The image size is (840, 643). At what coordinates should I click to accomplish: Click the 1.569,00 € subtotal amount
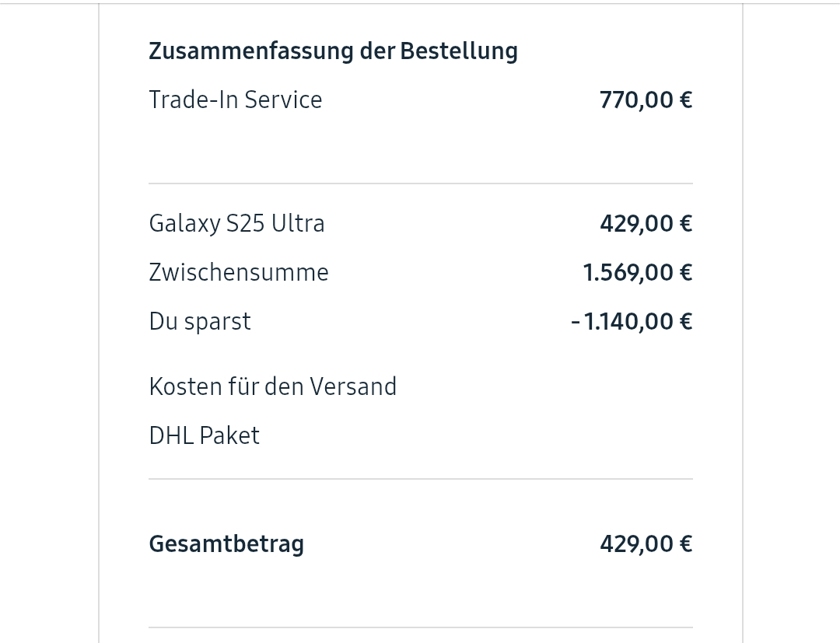[x=637, y=273]
